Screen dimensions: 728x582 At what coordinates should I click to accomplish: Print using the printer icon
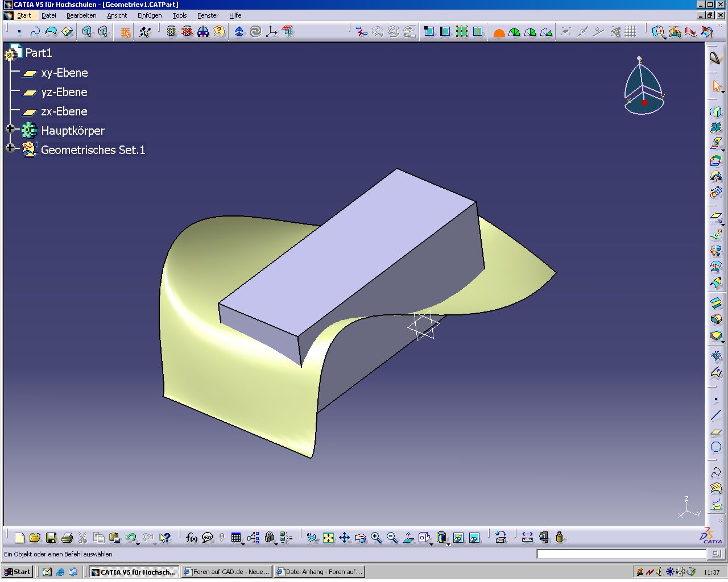coord(67,538)
